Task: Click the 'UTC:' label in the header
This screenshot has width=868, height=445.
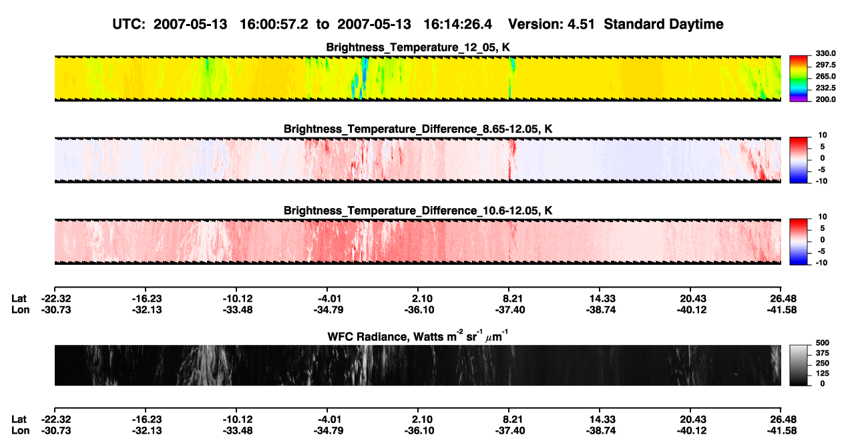Action: [130, 24]
